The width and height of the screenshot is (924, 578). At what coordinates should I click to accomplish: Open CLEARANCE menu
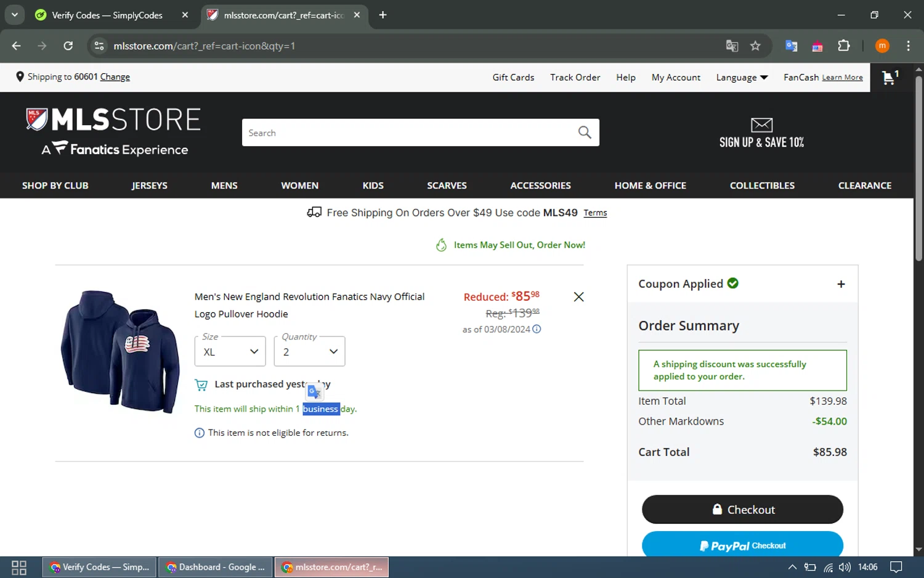pos(865,185)
